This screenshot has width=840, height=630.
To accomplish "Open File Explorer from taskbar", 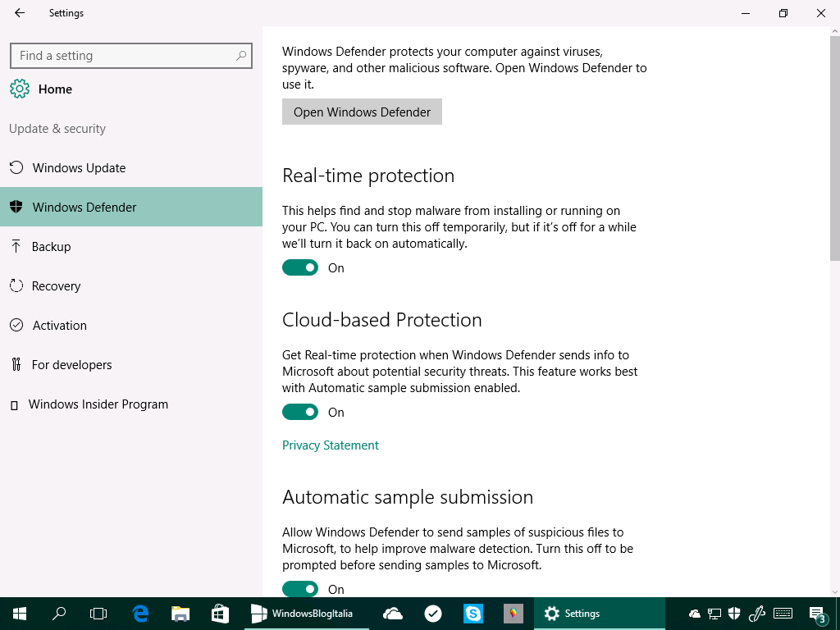I will 180,614.
